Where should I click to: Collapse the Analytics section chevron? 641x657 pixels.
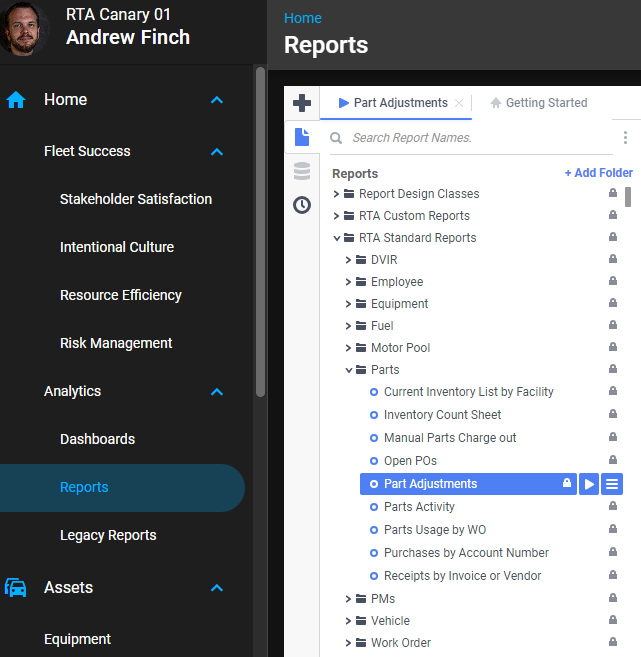[x=217, y=392]
